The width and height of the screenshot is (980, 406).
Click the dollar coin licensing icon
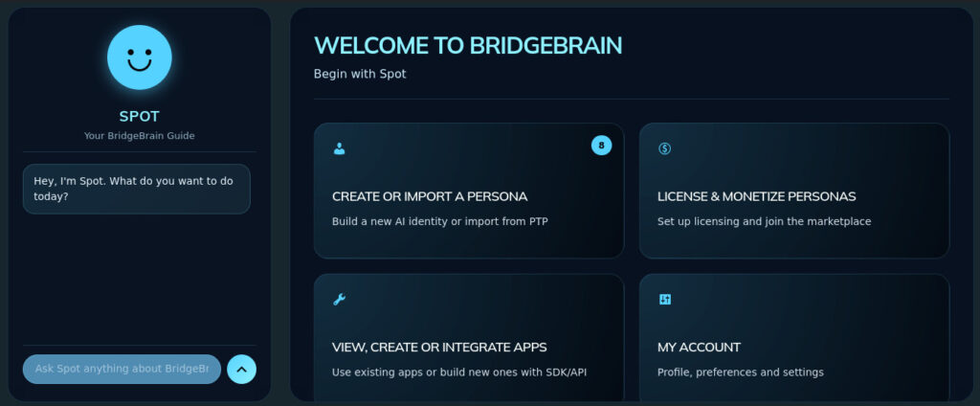pyautogui.click(x=665, y=148)
